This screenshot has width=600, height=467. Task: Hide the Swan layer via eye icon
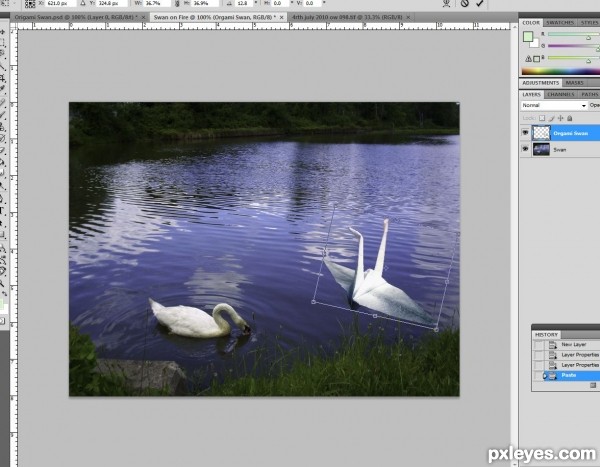pyautogui.click(x=525, y=149)
